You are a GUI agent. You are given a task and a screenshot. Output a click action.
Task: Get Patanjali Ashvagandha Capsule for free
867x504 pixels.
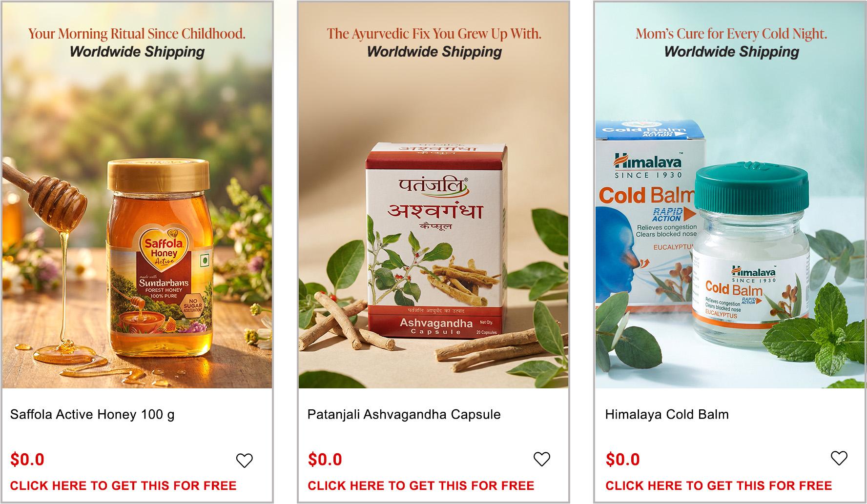pos(421,485)
